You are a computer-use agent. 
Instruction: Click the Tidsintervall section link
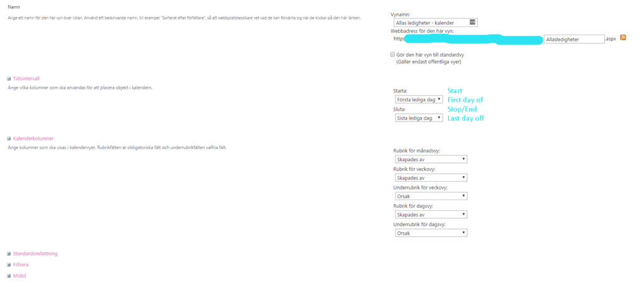coord(26,79)
